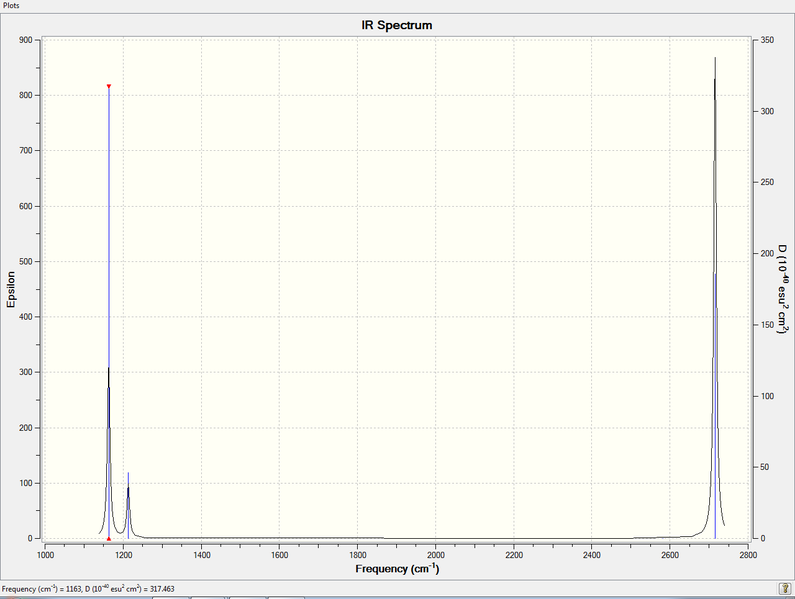Click the right D axis tick label '300'

(767, 111)
